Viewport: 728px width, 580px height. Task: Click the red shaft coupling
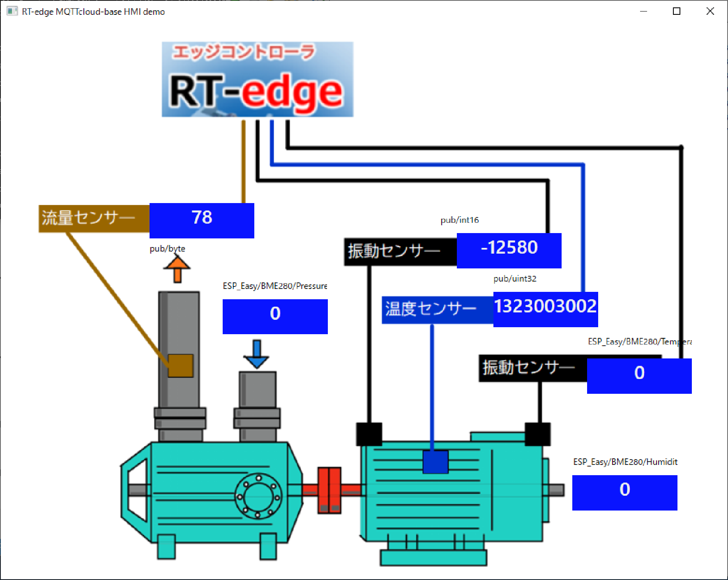coord(329,490)
